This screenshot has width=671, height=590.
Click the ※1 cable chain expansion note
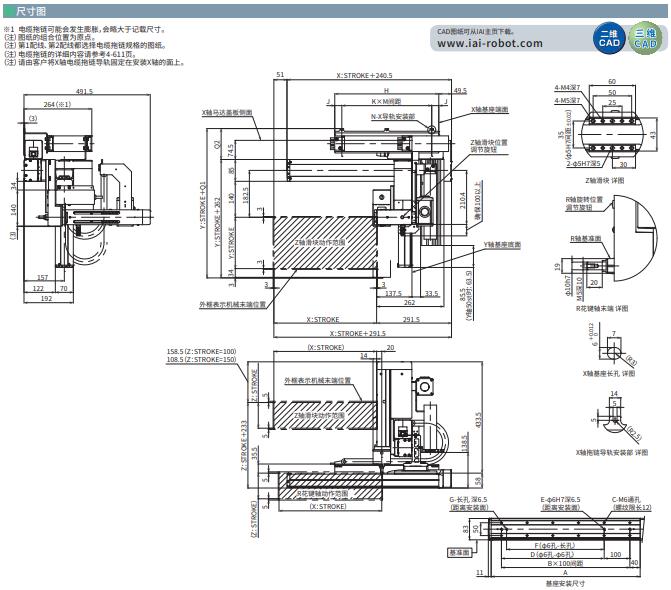85,29
